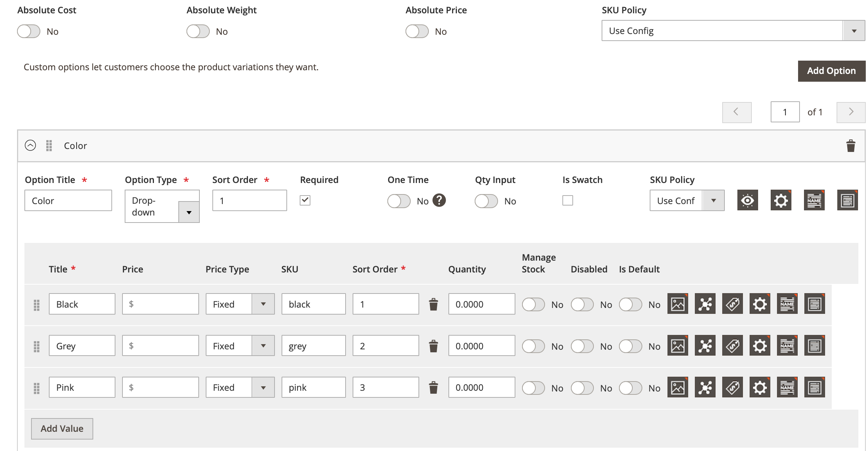Open Price Type dropdown for Black

coord(240,304)
